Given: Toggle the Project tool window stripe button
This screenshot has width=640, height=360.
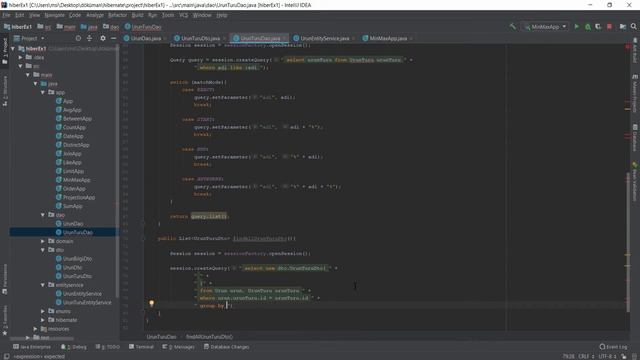Looking at the screenshot, I should click(5, 51).
